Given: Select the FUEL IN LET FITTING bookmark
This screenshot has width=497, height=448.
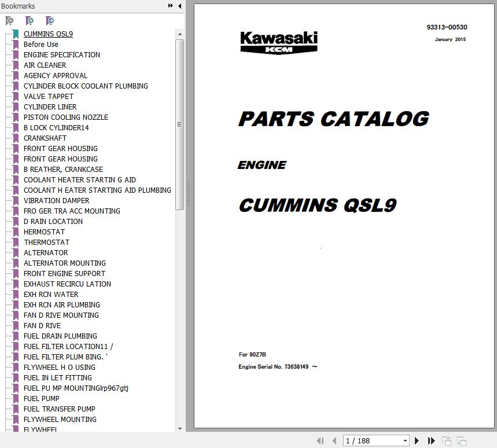Looking at the screenshot, I should click(x=58, y=378).
